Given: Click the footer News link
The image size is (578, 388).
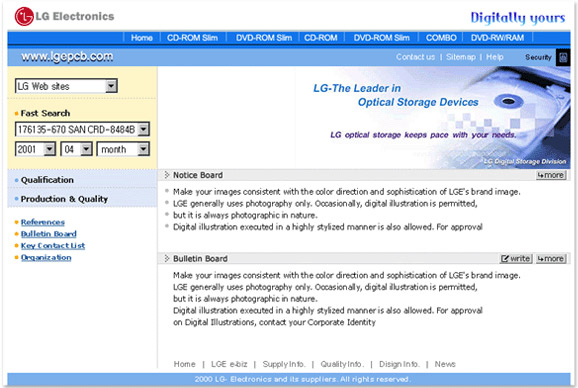Looking at the screenshot, I should 445,364.
